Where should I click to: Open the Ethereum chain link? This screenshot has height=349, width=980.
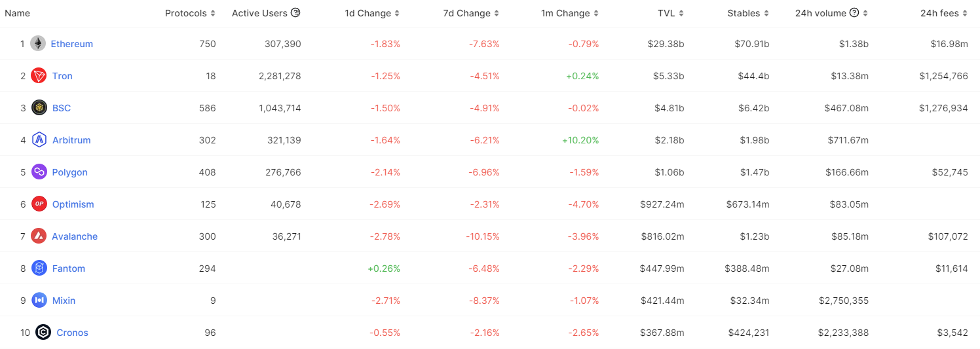click(72, 44)
